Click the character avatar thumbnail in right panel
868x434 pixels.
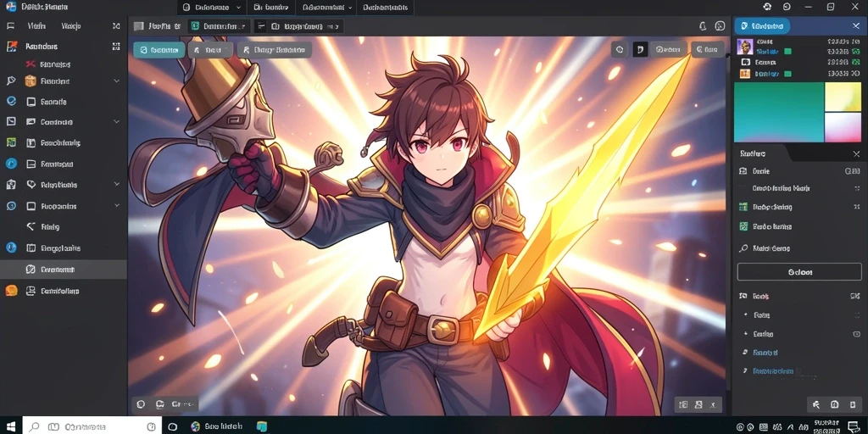(744, 47)
